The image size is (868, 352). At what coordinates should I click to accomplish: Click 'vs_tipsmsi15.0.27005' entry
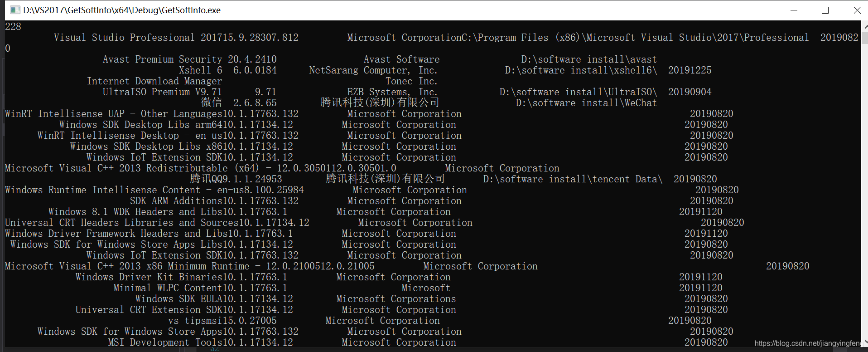(222, 320)
